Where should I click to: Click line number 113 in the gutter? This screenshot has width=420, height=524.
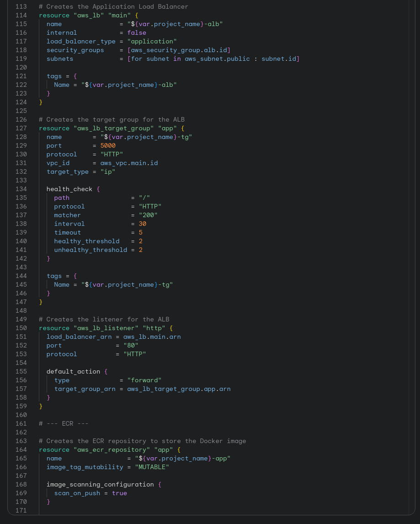coord(21,6)
